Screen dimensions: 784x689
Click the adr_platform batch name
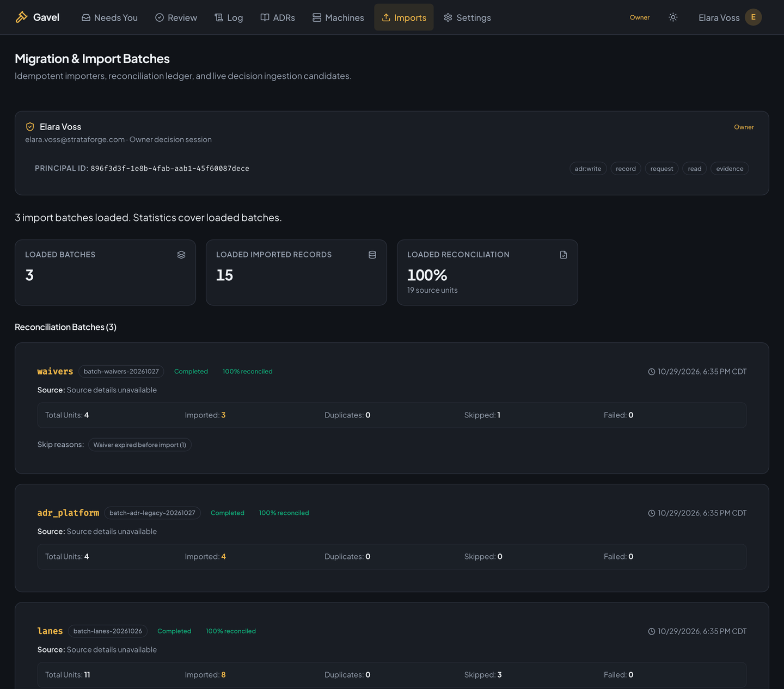coord(68,513)
